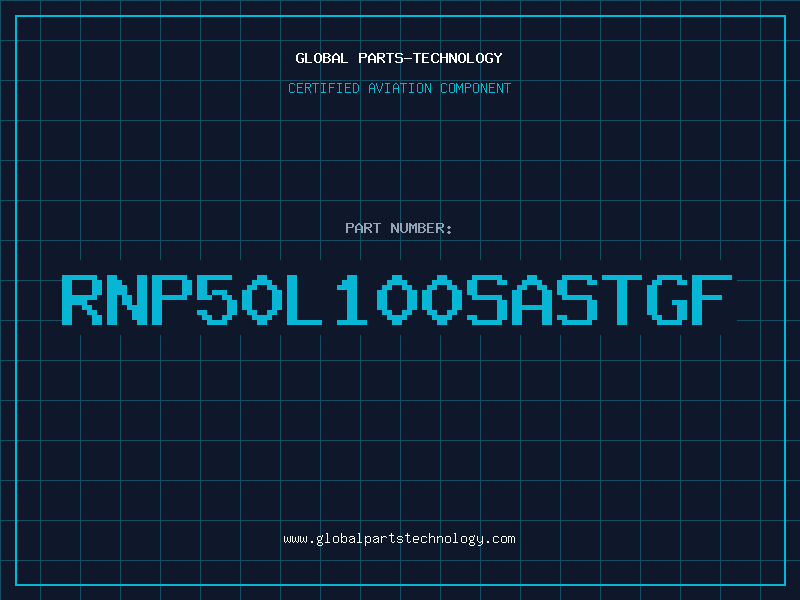Select the word CERTIFIED in the subtitle
The image size is (800, 600).
pyautogui.click(x=324, y=88)
